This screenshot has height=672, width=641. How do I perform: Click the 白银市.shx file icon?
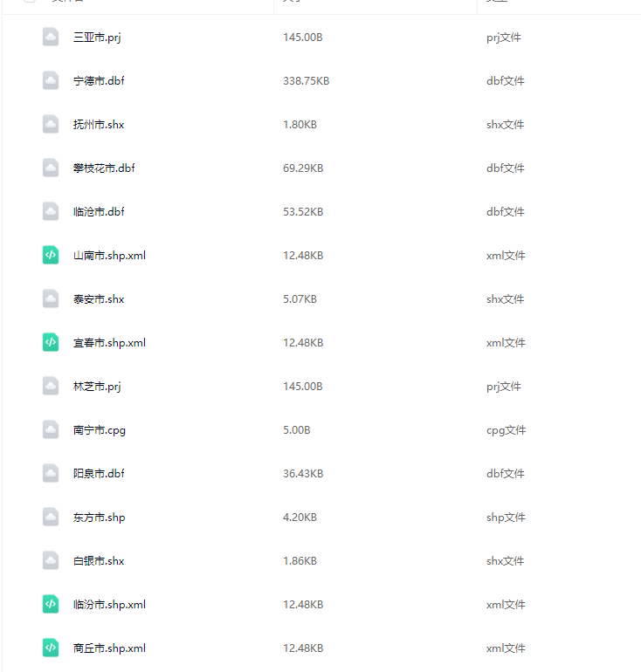point(51,560)
